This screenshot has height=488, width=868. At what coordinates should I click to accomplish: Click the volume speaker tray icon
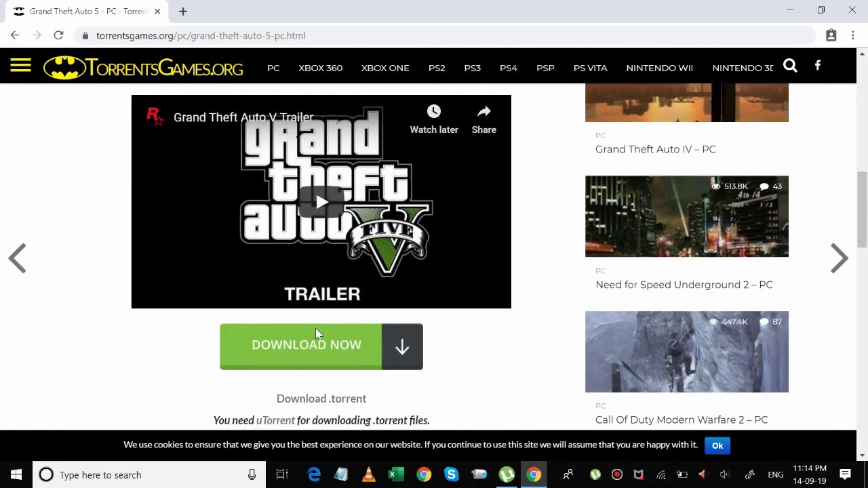tap(725, 474)
